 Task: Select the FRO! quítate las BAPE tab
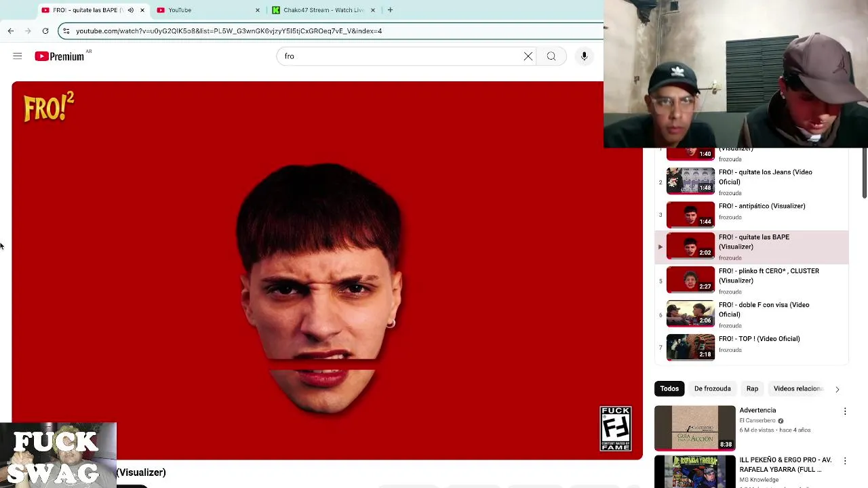93,10
